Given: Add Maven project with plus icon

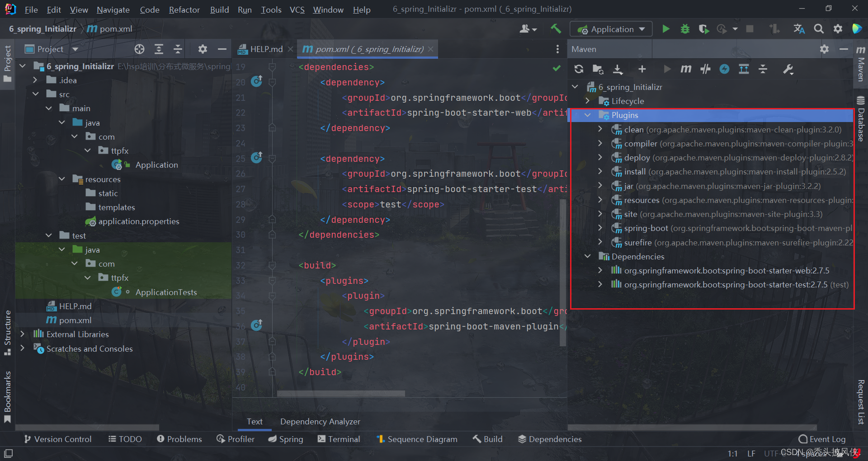Looking at the screenshot, I should 642,69.
